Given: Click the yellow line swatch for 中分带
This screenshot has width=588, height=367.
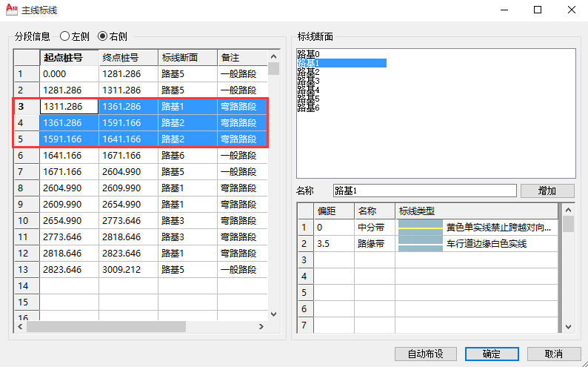Looking at the screenshot, I should (421, 227).
